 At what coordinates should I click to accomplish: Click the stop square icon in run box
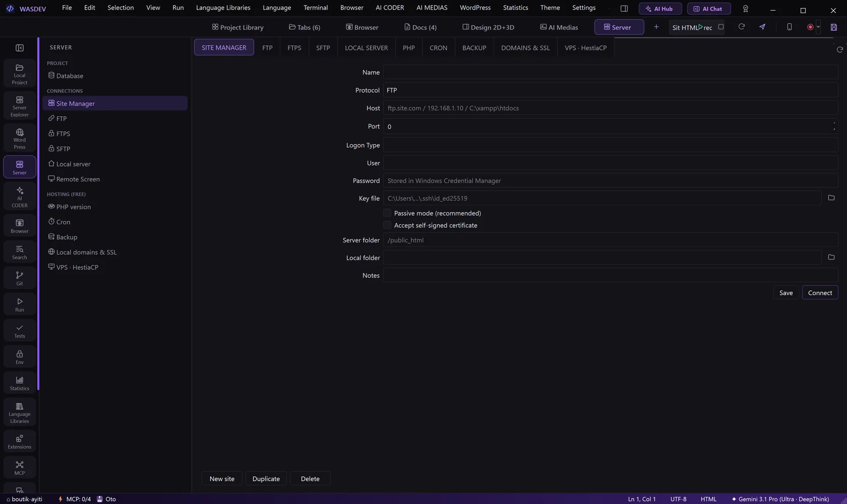(x=721, y=27)
